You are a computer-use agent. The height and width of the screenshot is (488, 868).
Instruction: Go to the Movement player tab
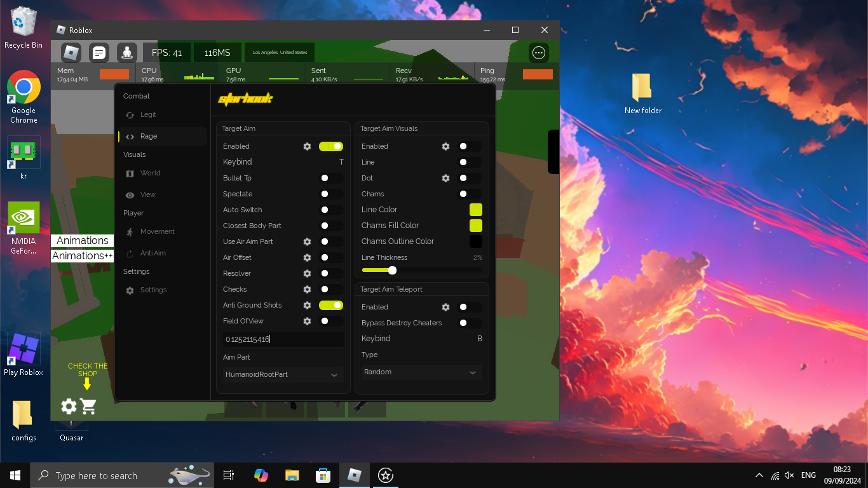[x=163, y=232]
